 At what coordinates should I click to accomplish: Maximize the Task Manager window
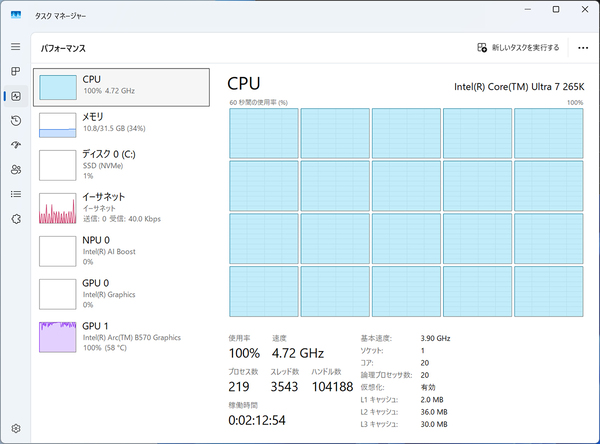pos(556,10)
